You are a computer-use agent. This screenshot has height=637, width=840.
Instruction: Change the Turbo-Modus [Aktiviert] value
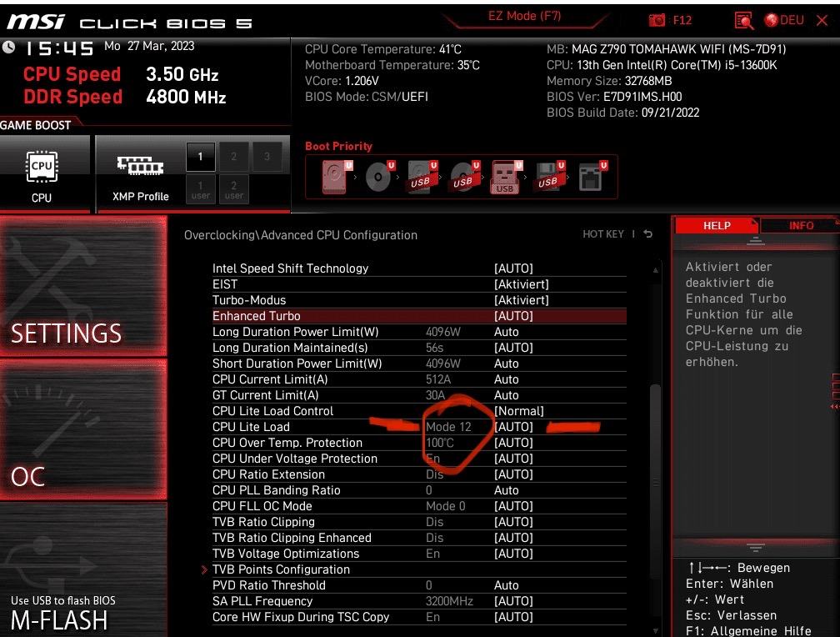coord(522,299)
